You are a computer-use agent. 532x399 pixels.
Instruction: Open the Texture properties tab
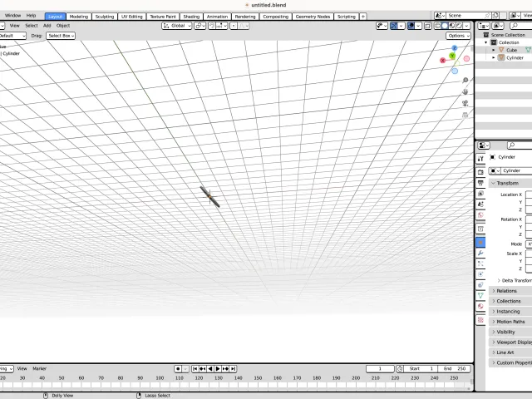click(x=480, y=319)
